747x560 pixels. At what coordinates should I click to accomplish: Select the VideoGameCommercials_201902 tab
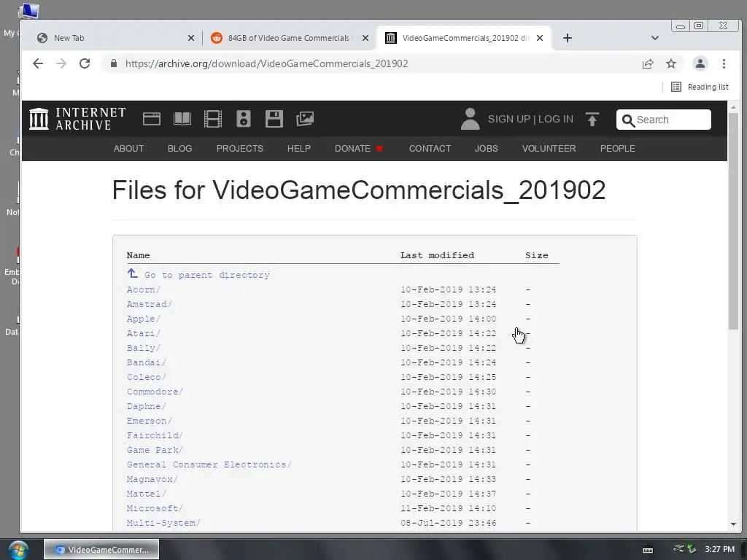pos(465,38)
